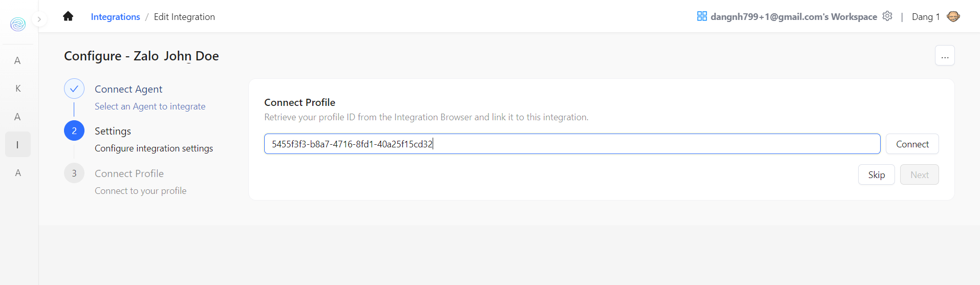Focus the profile ID input field
Image resolution: width=980 pixels, height=285 pixels.
(x=571, y=144)
